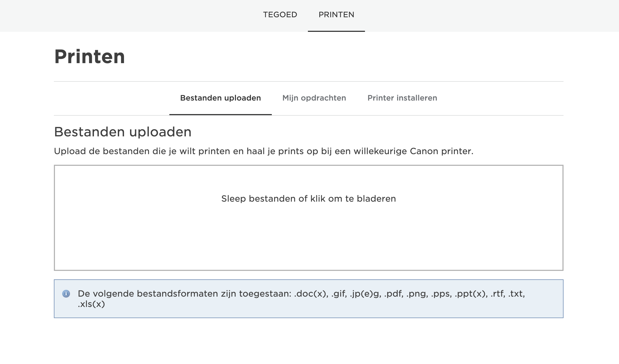Viewport: 619px width, 364px height.
Task: Open Printer installeren for setup instructions
Action: point(402,98)
